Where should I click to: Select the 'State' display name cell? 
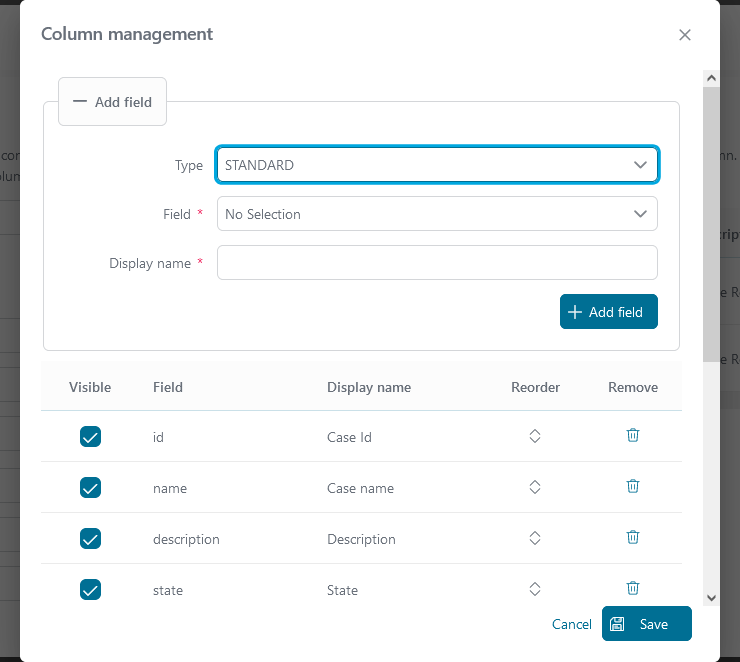coord(342,590)
